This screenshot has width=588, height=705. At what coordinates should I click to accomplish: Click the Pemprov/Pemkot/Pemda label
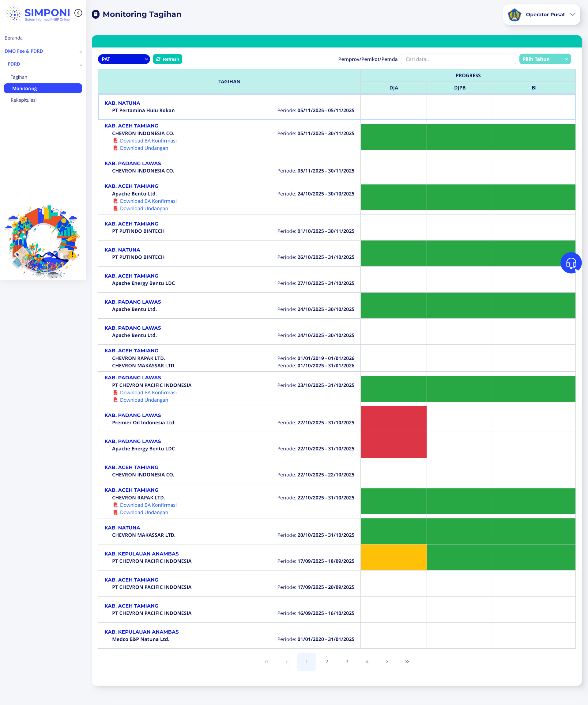click(x=368, y=59)
